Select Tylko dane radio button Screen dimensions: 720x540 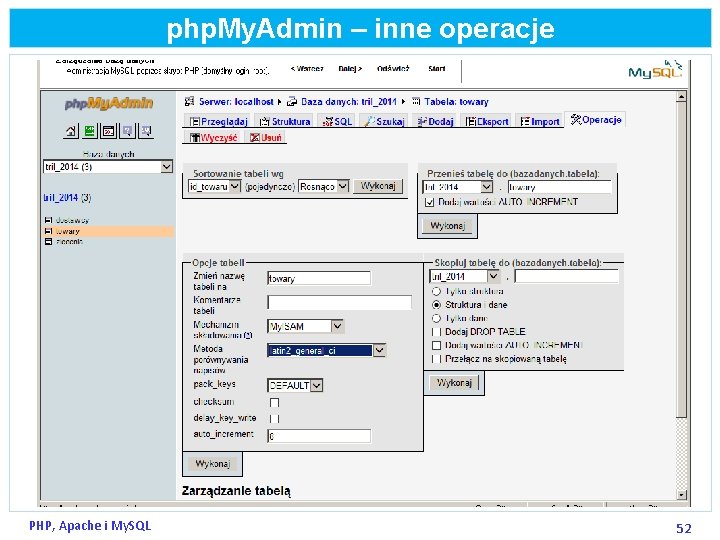tap(437, 318)
